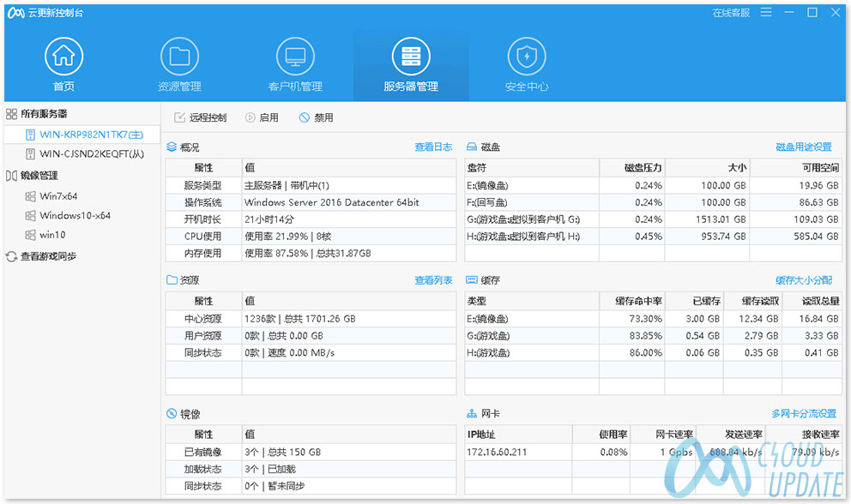Click the server icon beside WIN-CJSND2KEQFT

point(30,154)
